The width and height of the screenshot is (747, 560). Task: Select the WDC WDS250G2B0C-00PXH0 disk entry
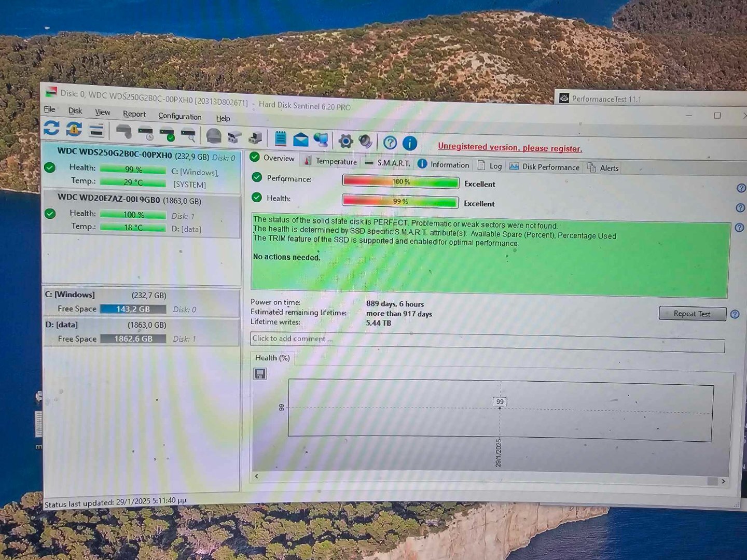[x=141, y=169]
